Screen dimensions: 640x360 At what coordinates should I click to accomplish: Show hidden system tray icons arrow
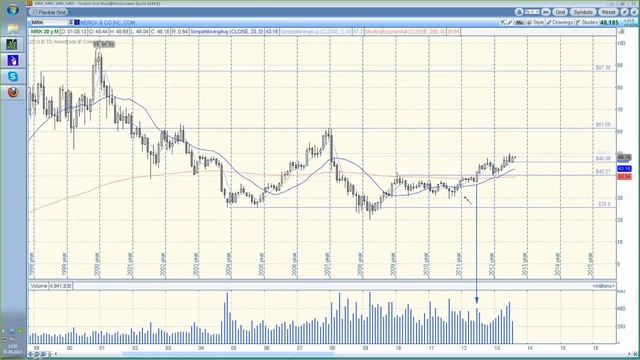[x=4, y=331]
